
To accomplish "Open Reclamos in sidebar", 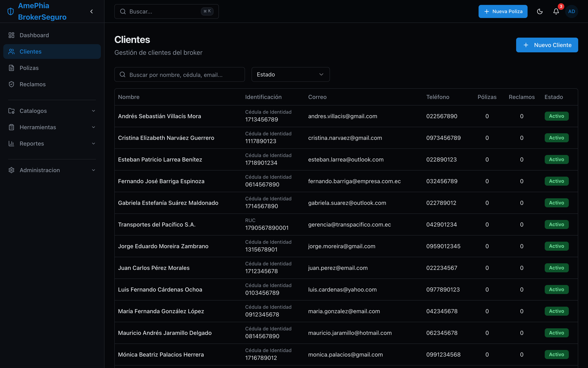I will click(x=52, y=84).
